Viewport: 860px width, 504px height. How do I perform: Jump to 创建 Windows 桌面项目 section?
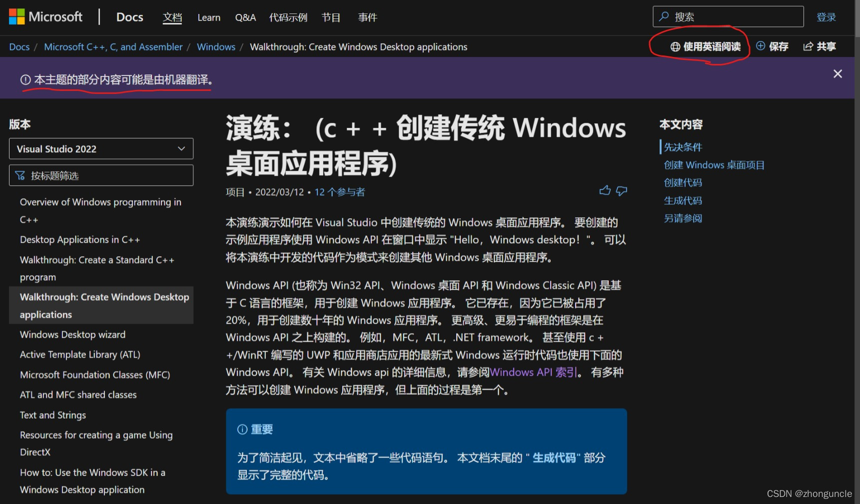[x=714, y=165]
